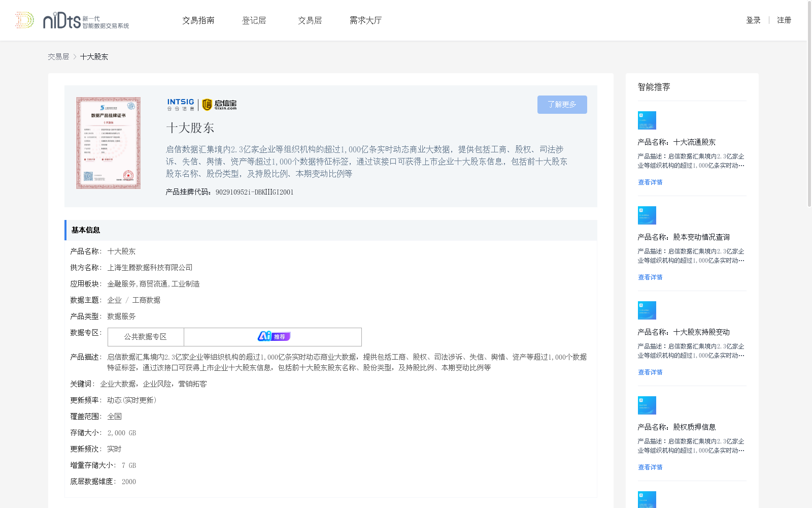This screenshot has width=812, height=508.
Task: Click 十大股东 breadcrumb text
Action: (x=94, y=57)
